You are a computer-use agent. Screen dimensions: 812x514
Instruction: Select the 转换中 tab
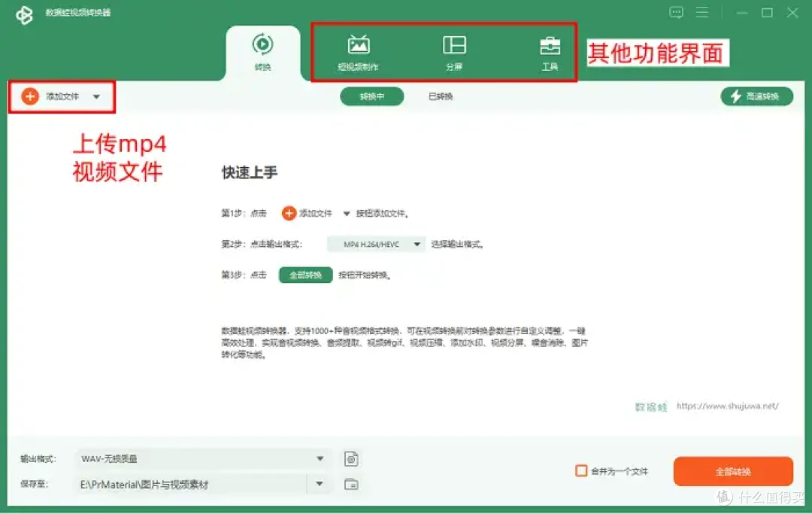click(372, 96)
